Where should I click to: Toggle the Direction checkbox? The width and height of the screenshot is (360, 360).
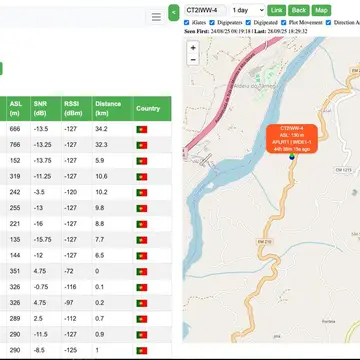pyautogui.click(x=328, y=23)
